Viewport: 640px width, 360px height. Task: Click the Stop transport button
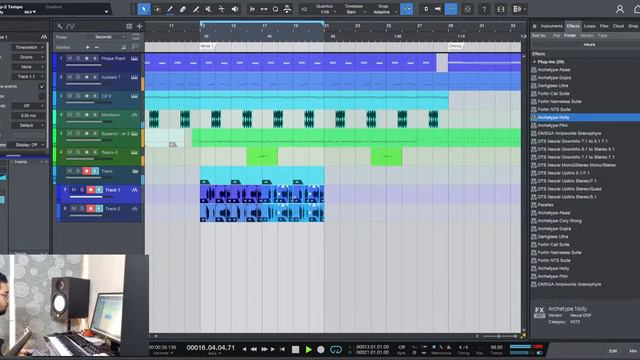[296, 349]
